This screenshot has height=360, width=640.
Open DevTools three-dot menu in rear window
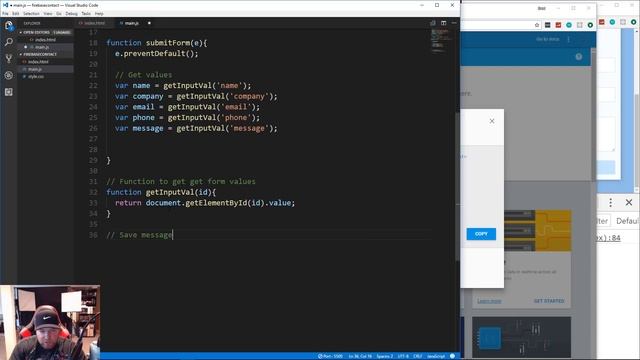(610, 202)
